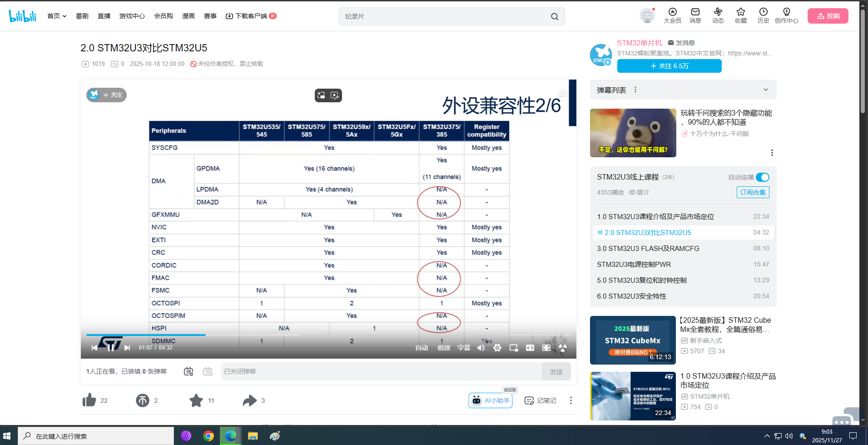This screenshot has height=445, width=868.
Task: Enter picture-in-picture mode
Action: pyautogui.click(x=514, y=348)
